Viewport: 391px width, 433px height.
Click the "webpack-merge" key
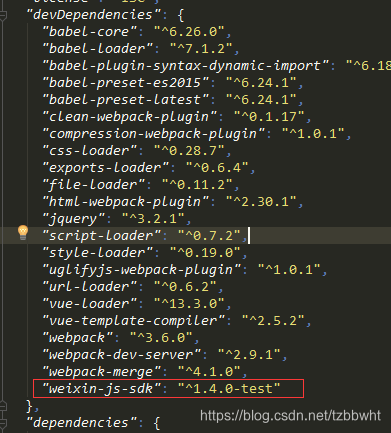(x=101, y=372)
